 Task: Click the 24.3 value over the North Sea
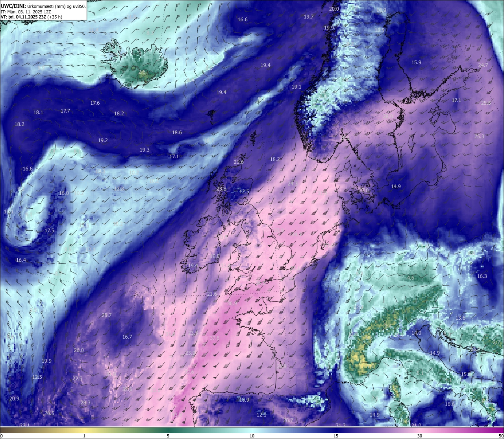point(293,183)
